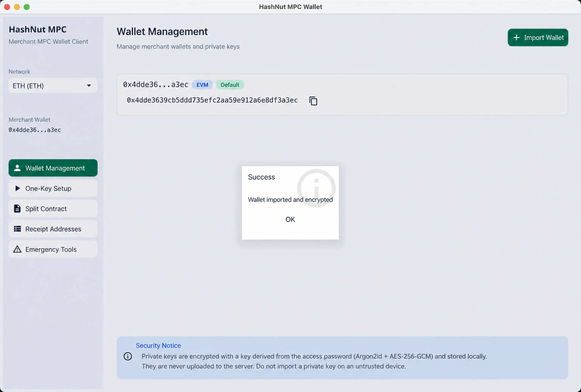Click the info icon in Security Notice
This screenshot has height=392, width=581.
tap(128, 356)
